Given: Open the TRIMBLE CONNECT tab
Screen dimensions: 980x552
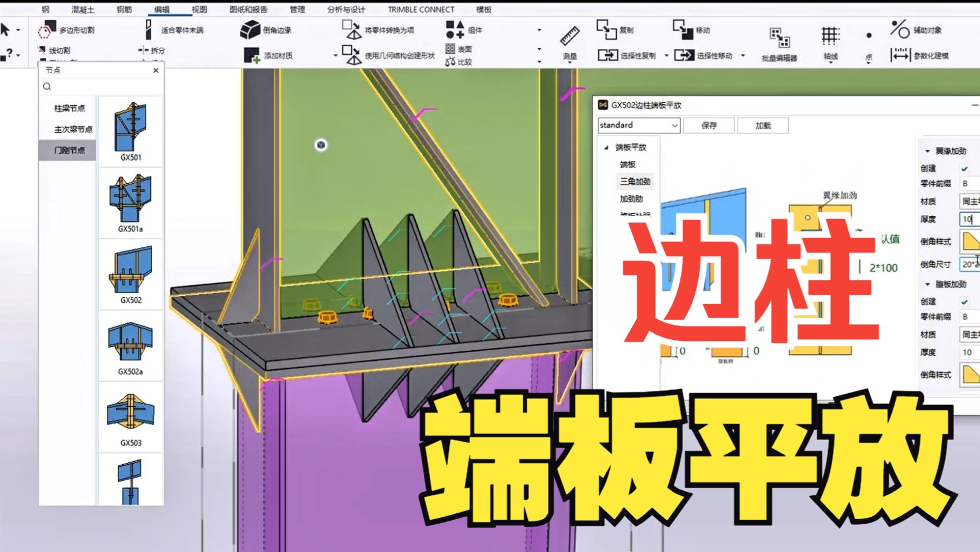Looking at the screenshot, I should tap(421, 9).
